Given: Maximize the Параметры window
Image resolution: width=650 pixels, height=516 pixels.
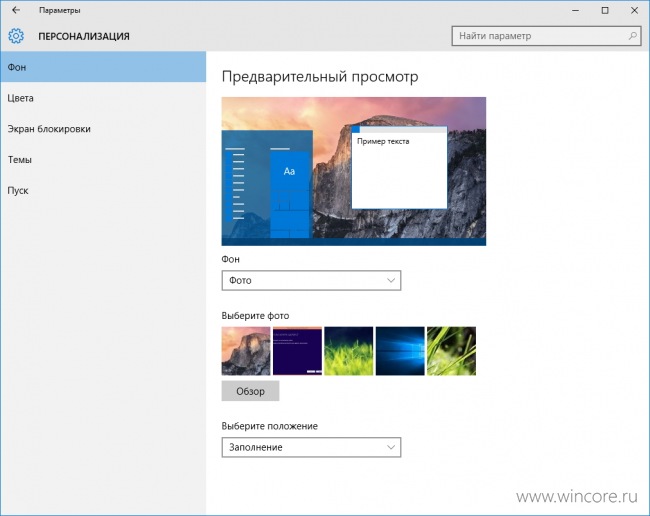Looking at the screenshot, I should pyautogui.click(x=605, y=10).
